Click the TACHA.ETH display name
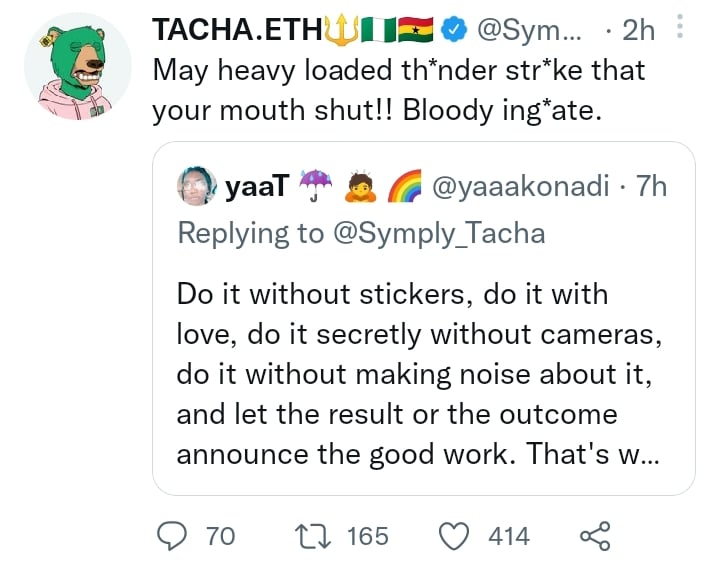The height and width of the screenshot is (580, 720). pos(235,33)
